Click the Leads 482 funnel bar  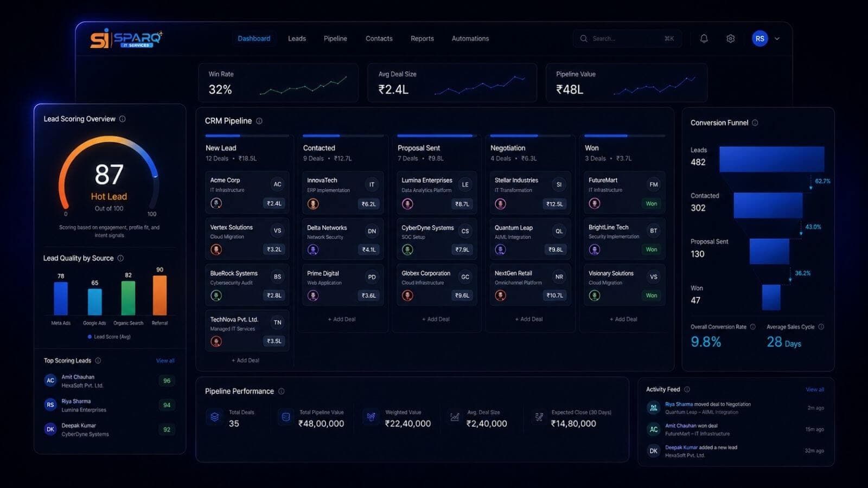771,159
